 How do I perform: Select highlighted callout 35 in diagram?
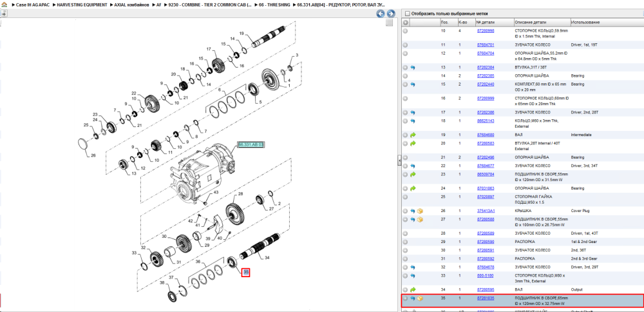pyautogui.click(x=245, y=272)
